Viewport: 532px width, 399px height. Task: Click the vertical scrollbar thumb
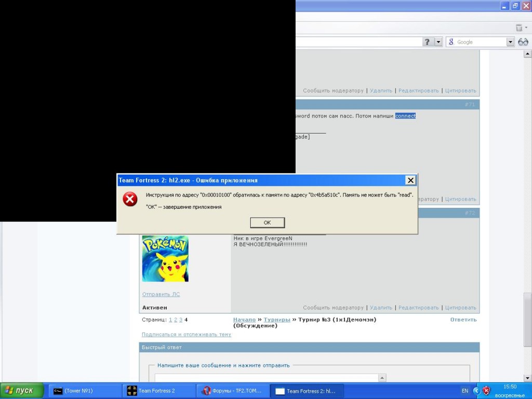(x=528, y=320)
